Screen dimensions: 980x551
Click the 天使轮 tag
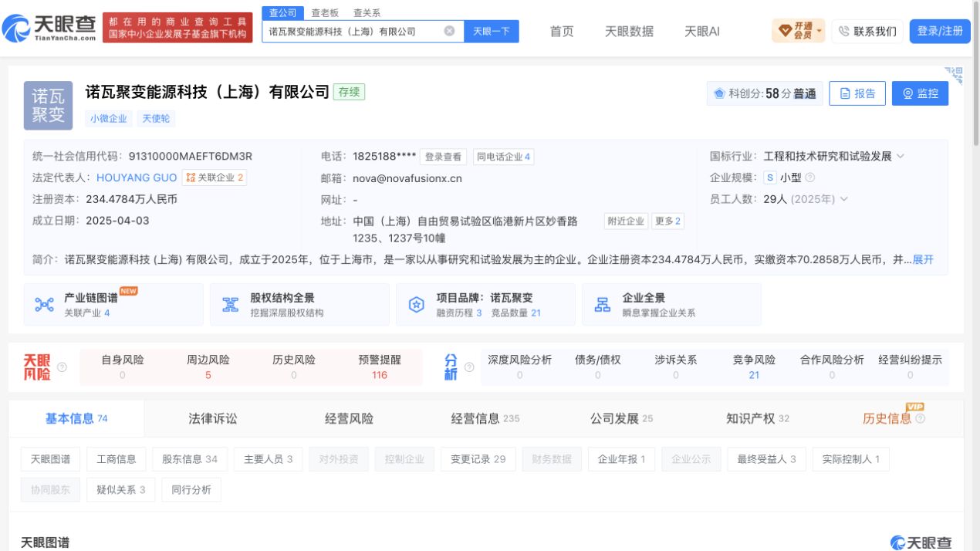tap(157, 119)
